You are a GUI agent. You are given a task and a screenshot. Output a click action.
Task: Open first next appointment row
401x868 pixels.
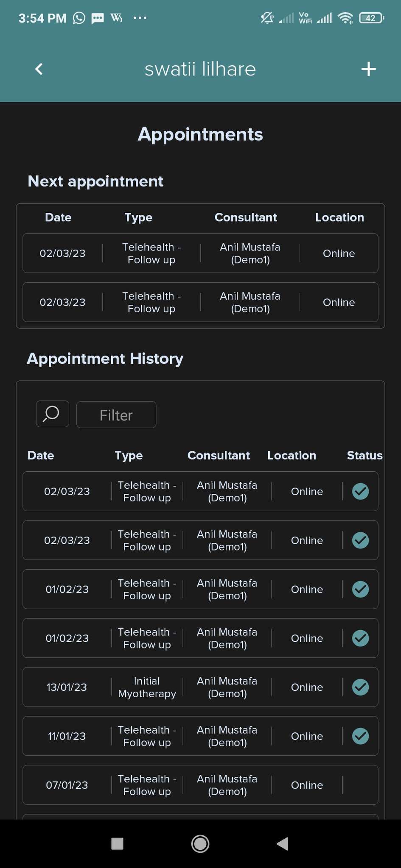pyautogui.click(x=200, y=253)
